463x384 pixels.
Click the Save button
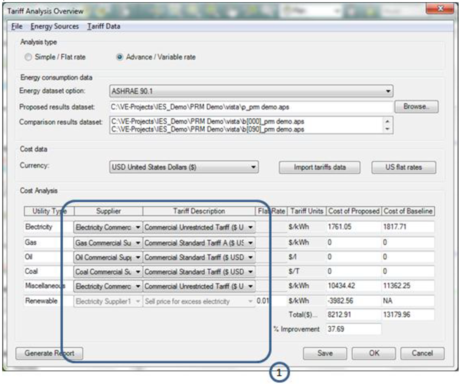point(325,353)
